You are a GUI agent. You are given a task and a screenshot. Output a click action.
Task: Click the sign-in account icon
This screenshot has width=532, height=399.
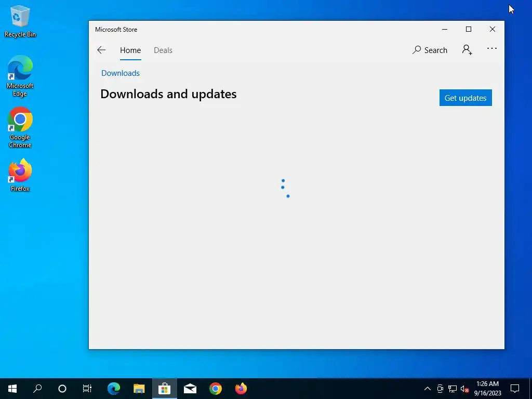467,50
